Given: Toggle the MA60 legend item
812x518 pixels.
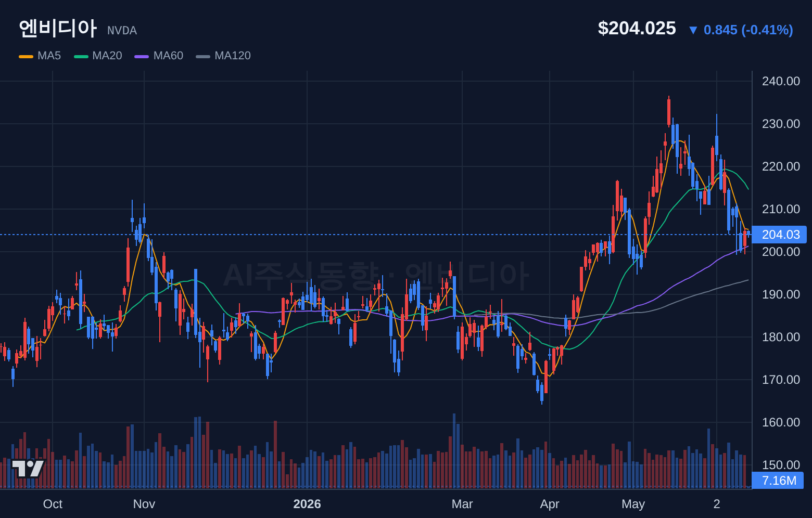Looking at the screenshot, I should click(x=159, y=56).
